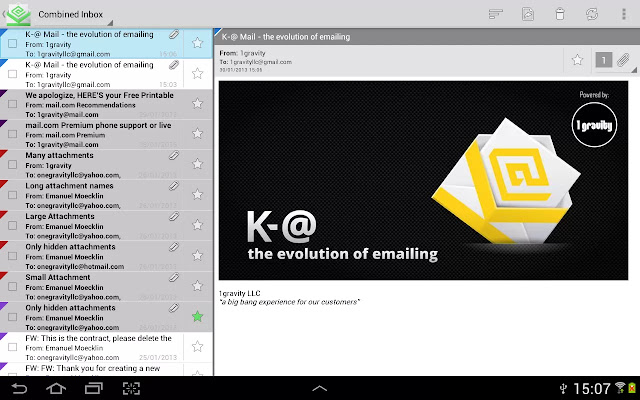Image resolution: width=640 pixels, height=400 pixels.
Task: Open attachments via paperclip in message header
Action: pos(623,60)
